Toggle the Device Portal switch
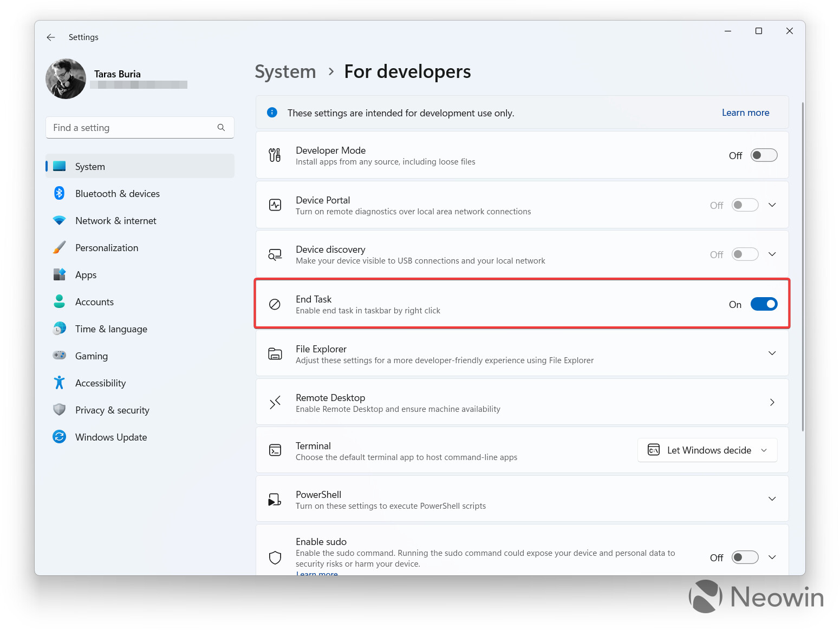 [x=745, y=205]
